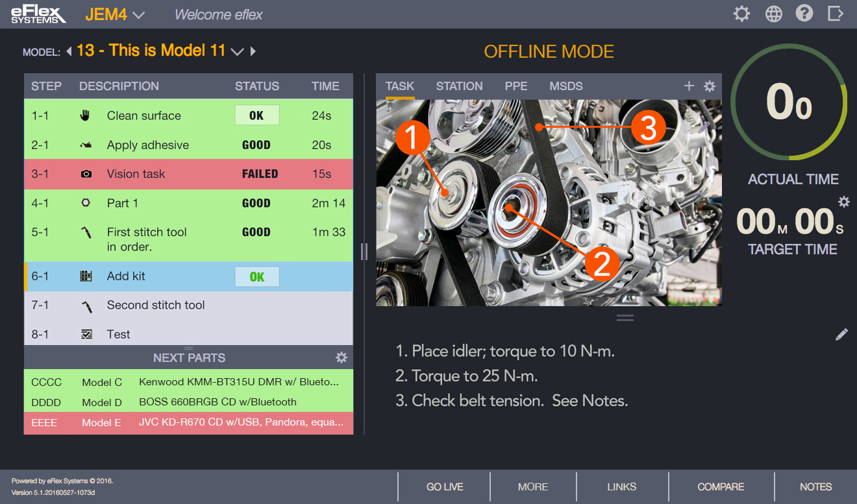Click the vertical panel divider handle
The height and width of the screenshot is (504, 857).
point(364,251)
